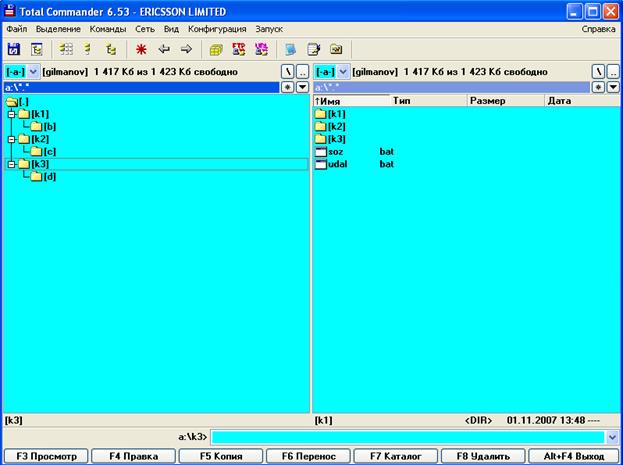Collapse the k3 folder in left tree
623x465 pixels.
[x=11, y=164]
